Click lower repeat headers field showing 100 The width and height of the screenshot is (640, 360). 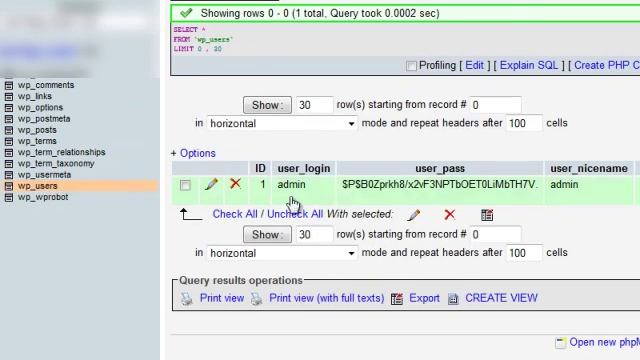[x=524, y=253]
